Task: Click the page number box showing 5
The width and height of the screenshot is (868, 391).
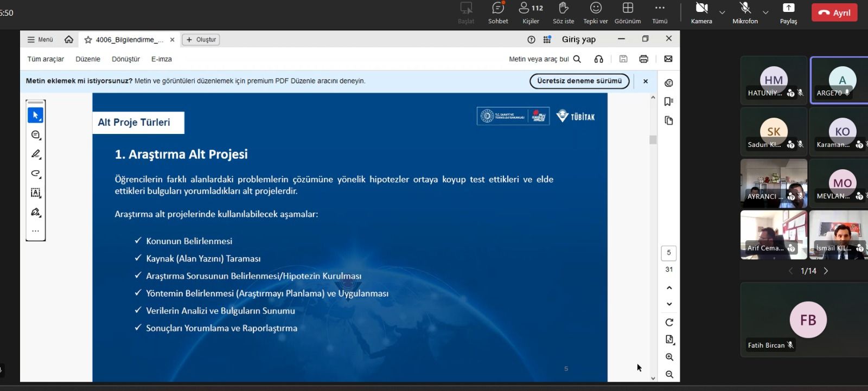Action: point(669,253)
